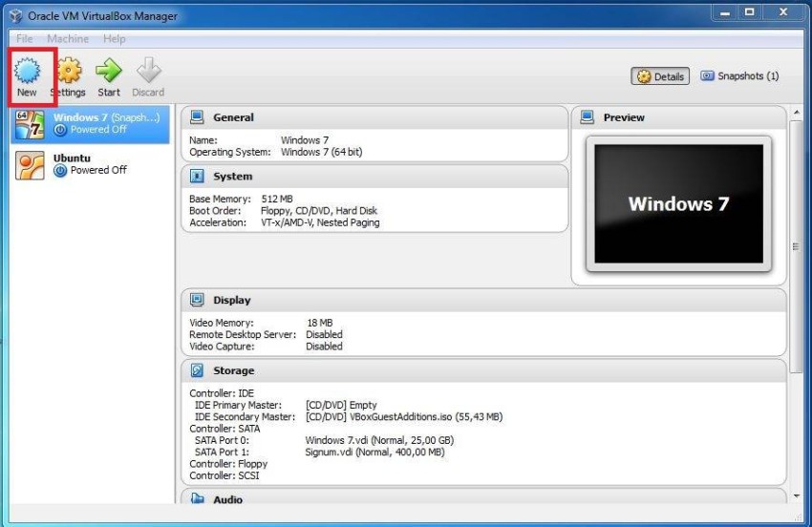Switch to Snapshots (1) view
Image resolution: width=812 pixels, height=527 pixels.
[x=739, y=76]
